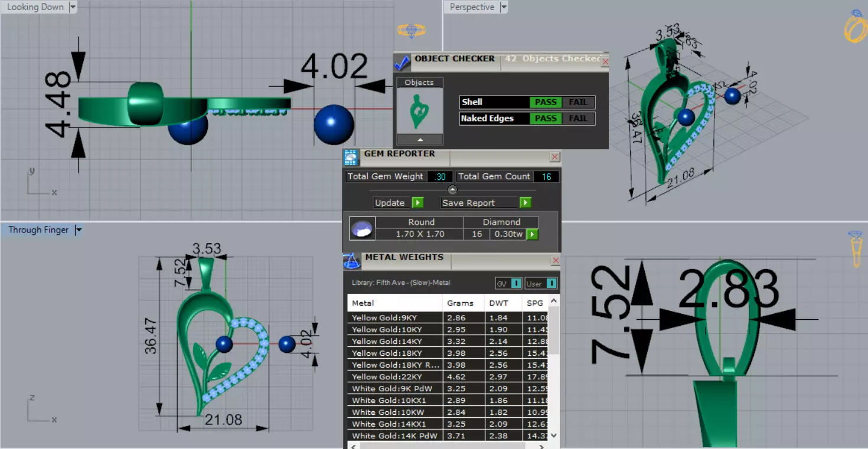Click the ring icon in Looking Down viewport
The image size is (868, 449).
(412, 30)
